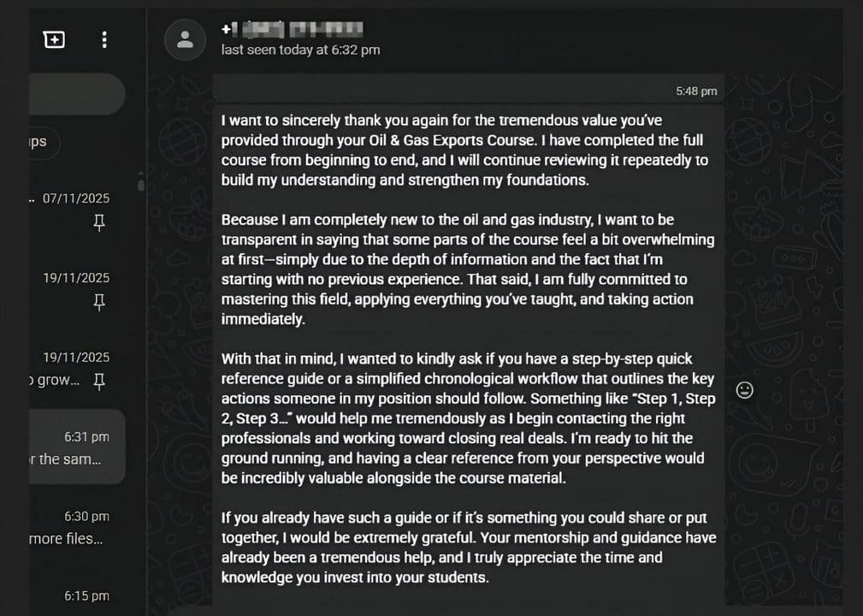Screen dimensions: 863x616
Task: Open the three-dot menu
Action: 104,39
